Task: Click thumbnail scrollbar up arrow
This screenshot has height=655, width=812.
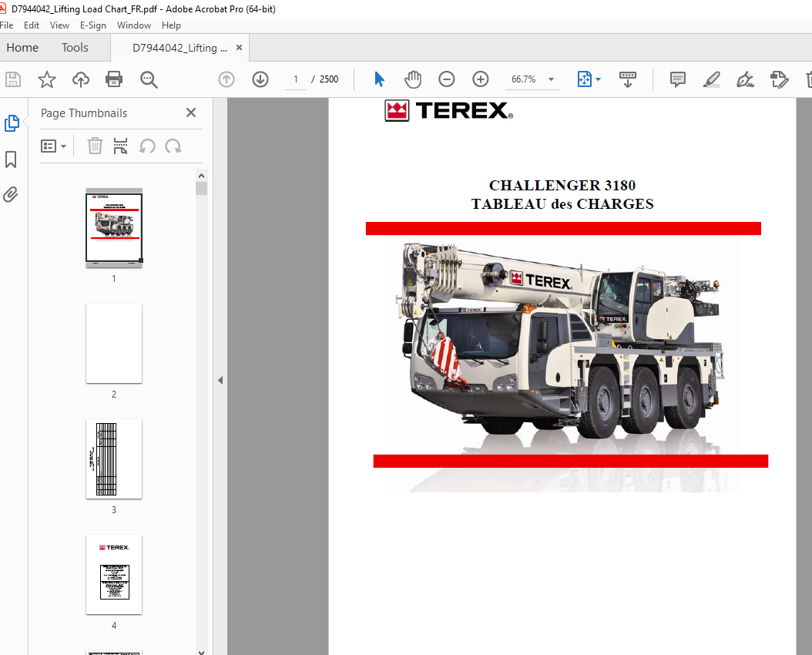Action: pos(201,176)
